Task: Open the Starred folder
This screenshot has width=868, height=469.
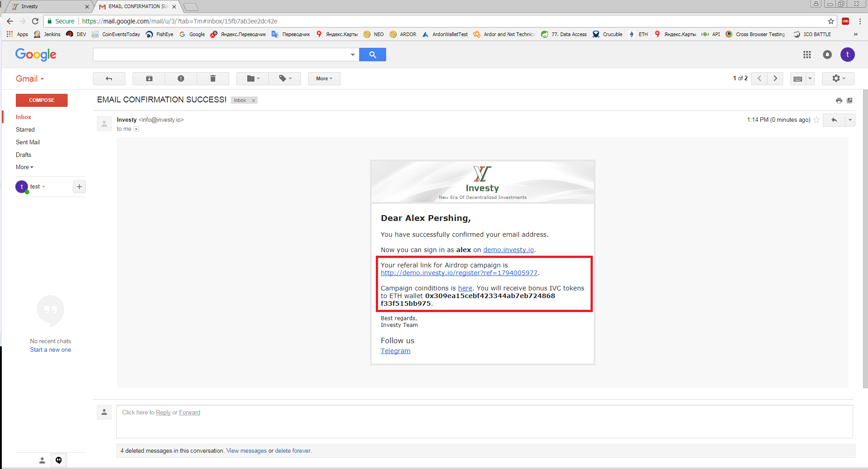Action: tap(25, 129)
